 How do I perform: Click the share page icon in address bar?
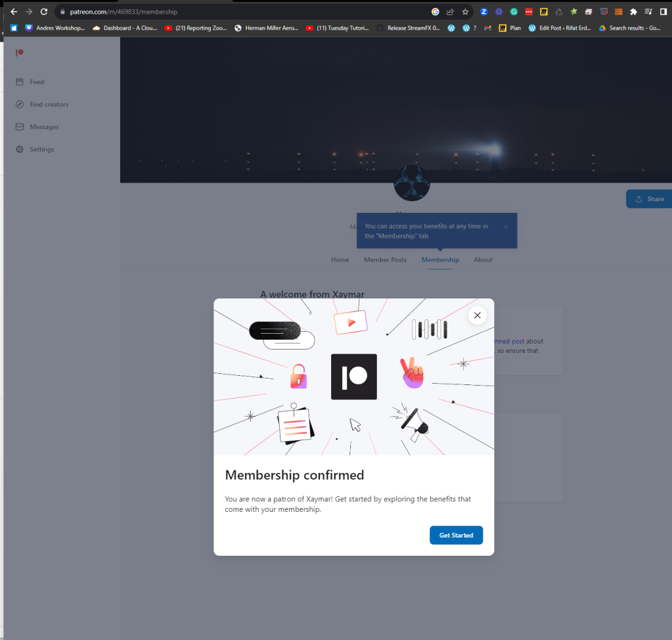pos(450,12)
